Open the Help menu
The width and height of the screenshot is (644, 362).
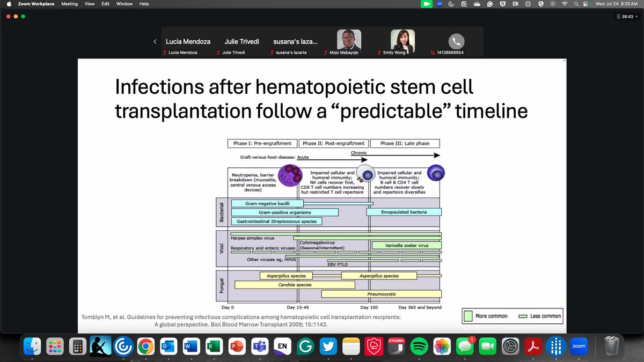pos(144,4)
